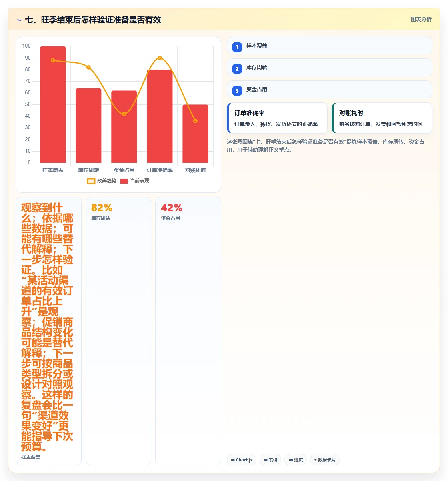Click the 100 y-axis tick label
Image resolution: width=448 pixels, height=481 pixels.
click(26, 46)
